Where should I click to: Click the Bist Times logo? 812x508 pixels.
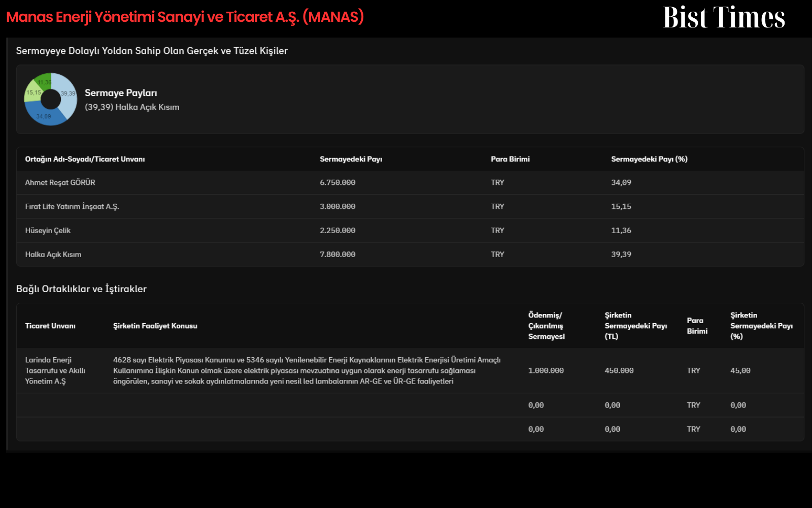[724, 18]
